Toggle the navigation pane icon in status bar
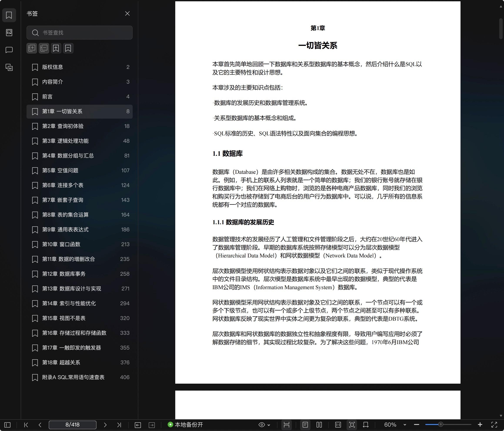This screenshot has height=431, width=504. click(8, 425)
